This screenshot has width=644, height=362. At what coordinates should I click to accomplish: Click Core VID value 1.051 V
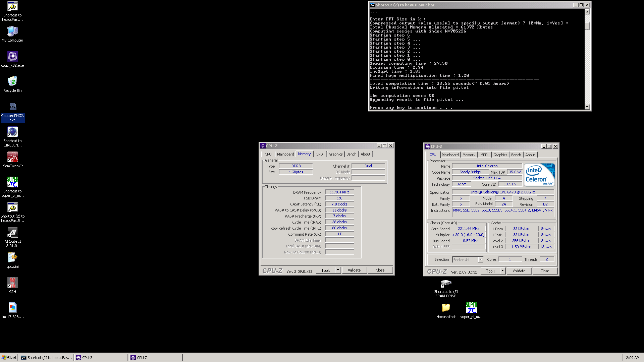(510, 184)
